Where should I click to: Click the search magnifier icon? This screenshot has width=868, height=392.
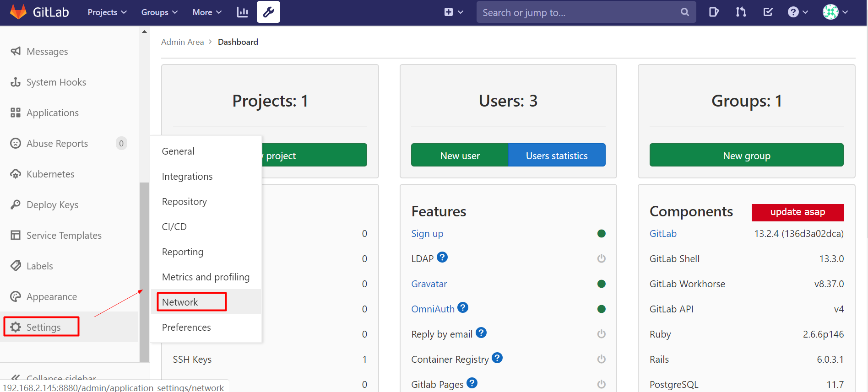pyautogui.click(x=684, y=12)
